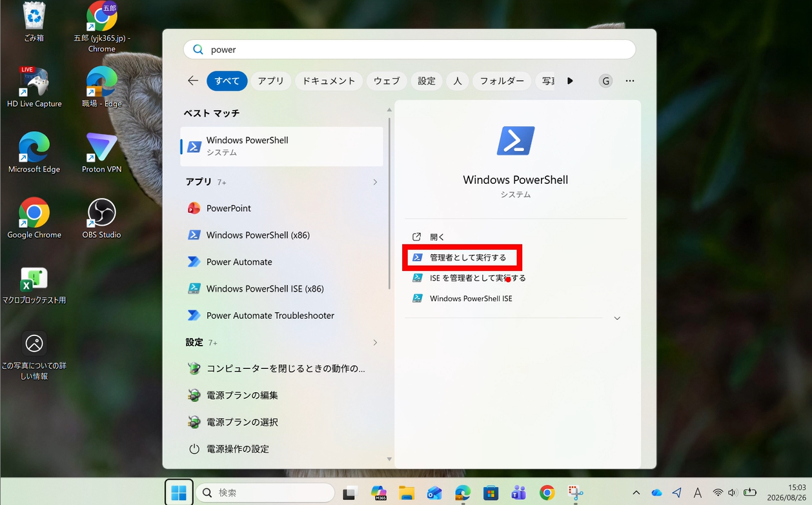The image size is (812, 505).
Task: Select the フォルダー filter tab
Action: point(502,81)
